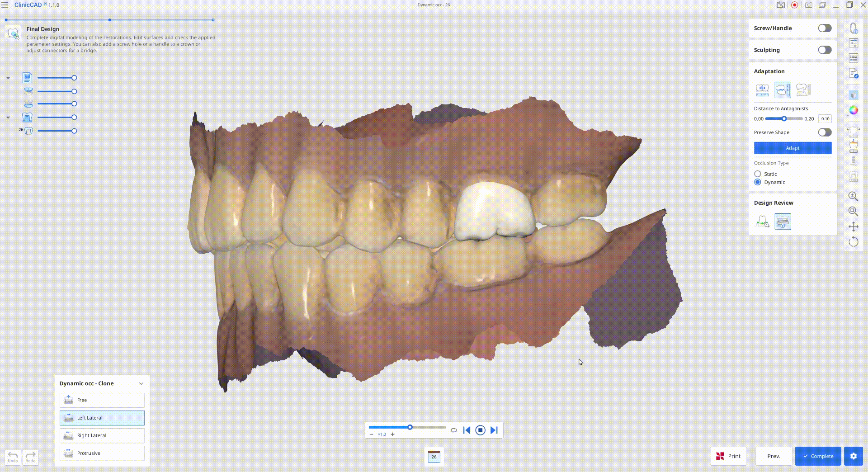Image resolution: width=868 pixels, height=472 pixels.
Task: Collapse the second layer group arrow
Action: coord(8,118)
